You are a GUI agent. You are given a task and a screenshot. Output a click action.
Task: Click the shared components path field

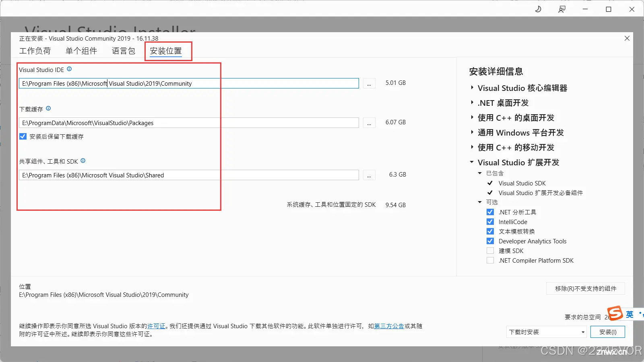coord(189,175)
